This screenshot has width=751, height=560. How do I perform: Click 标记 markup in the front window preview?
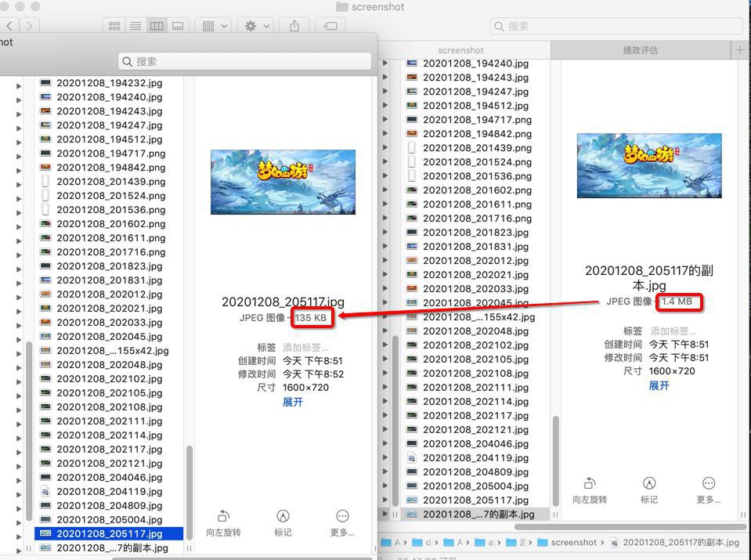[x=283, y=522]
